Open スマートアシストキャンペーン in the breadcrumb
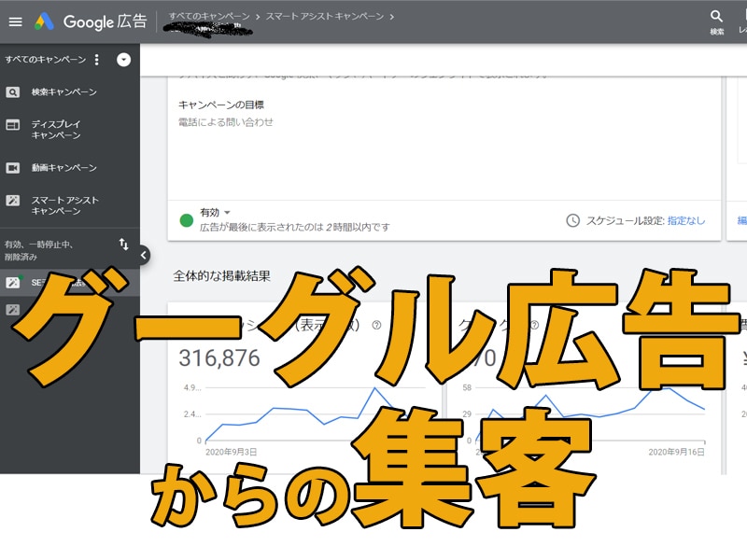The image size is (747, 560). pos(324,16)
